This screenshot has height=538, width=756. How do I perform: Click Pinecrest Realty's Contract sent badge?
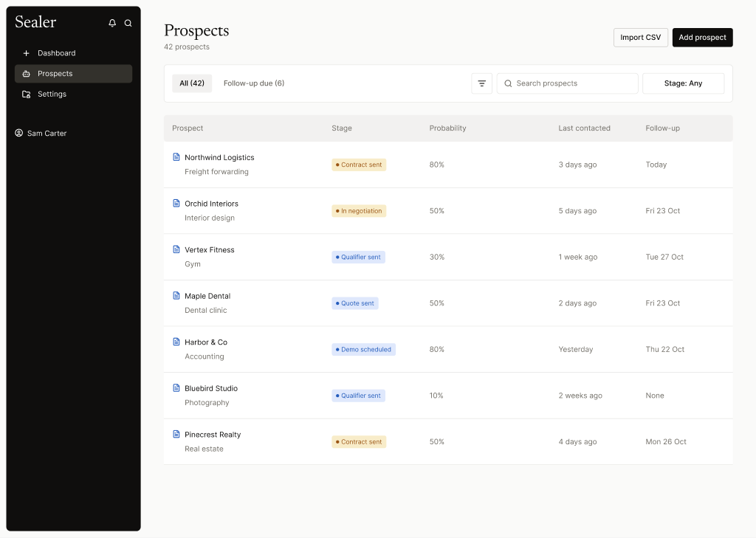(359, 442)
